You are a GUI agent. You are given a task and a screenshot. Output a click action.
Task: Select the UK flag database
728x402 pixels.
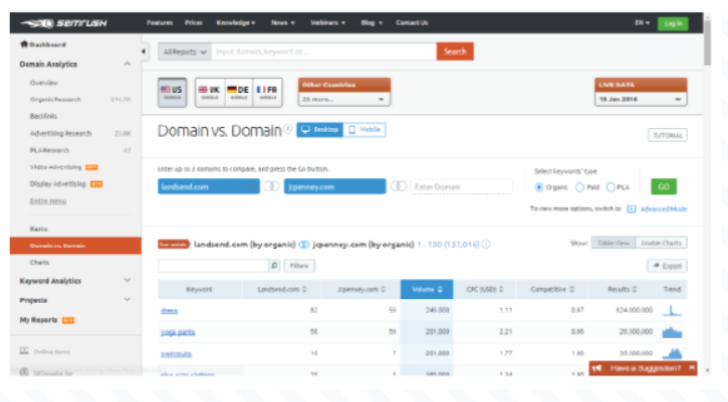209,92
